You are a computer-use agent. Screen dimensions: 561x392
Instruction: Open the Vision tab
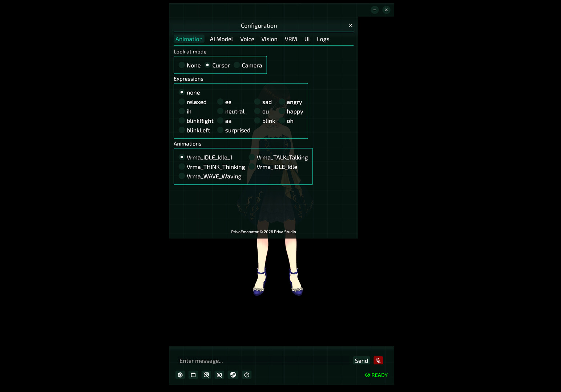click(x=269, y=39)
